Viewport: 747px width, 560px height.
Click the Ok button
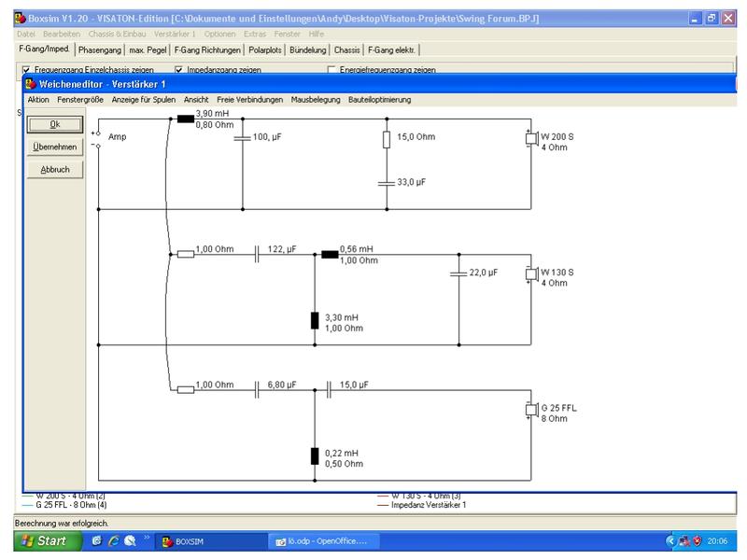point(55,124)
